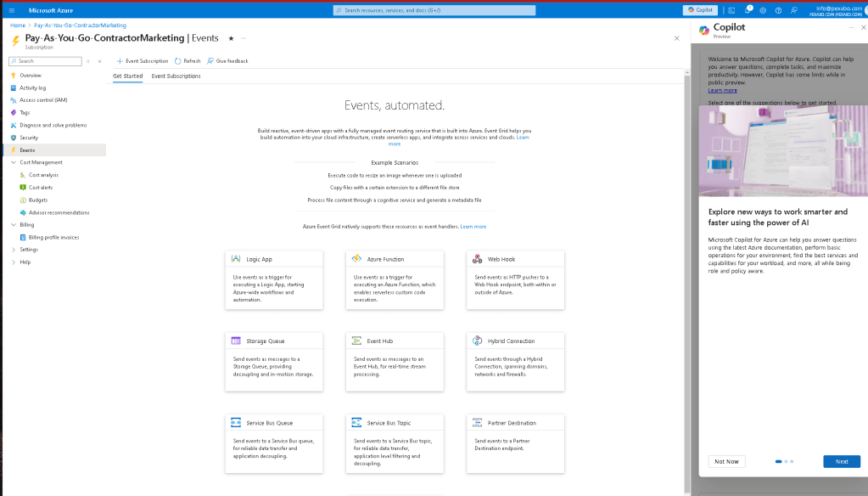
Task: Expand the Settings section
Action: click(x=14, y=250)
